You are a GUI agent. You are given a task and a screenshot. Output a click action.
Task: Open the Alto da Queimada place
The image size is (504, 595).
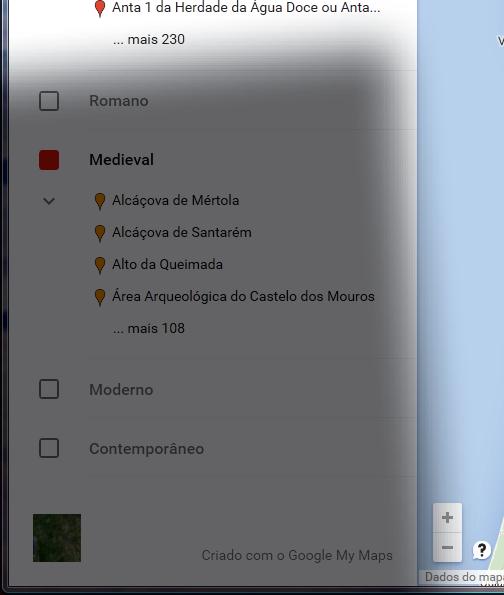pyautogui.click(x=167, y=264)
